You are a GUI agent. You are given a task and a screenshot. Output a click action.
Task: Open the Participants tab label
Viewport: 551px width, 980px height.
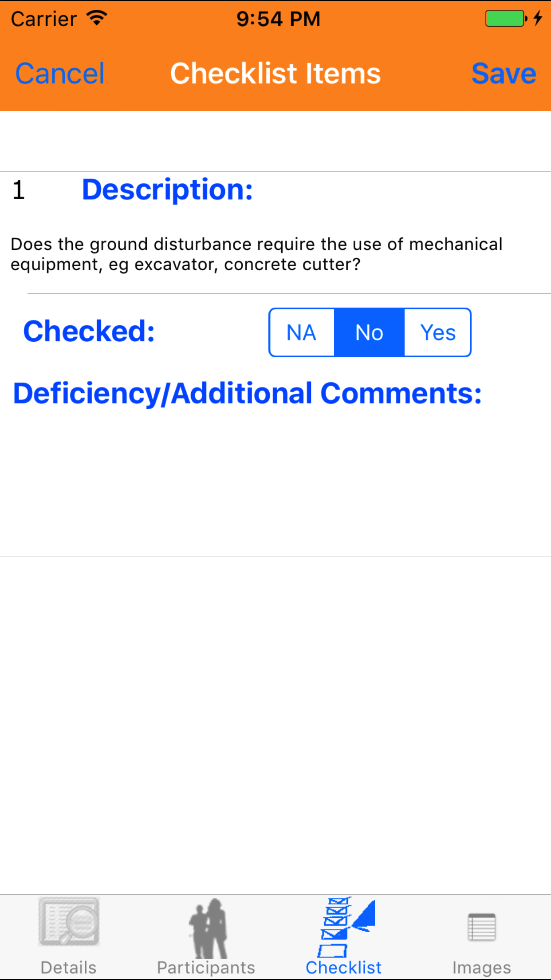click(206, 968)
